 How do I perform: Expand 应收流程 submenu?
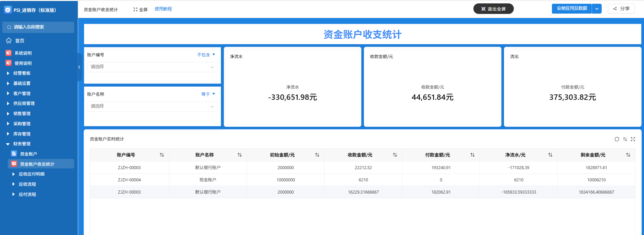pos(14,184)
